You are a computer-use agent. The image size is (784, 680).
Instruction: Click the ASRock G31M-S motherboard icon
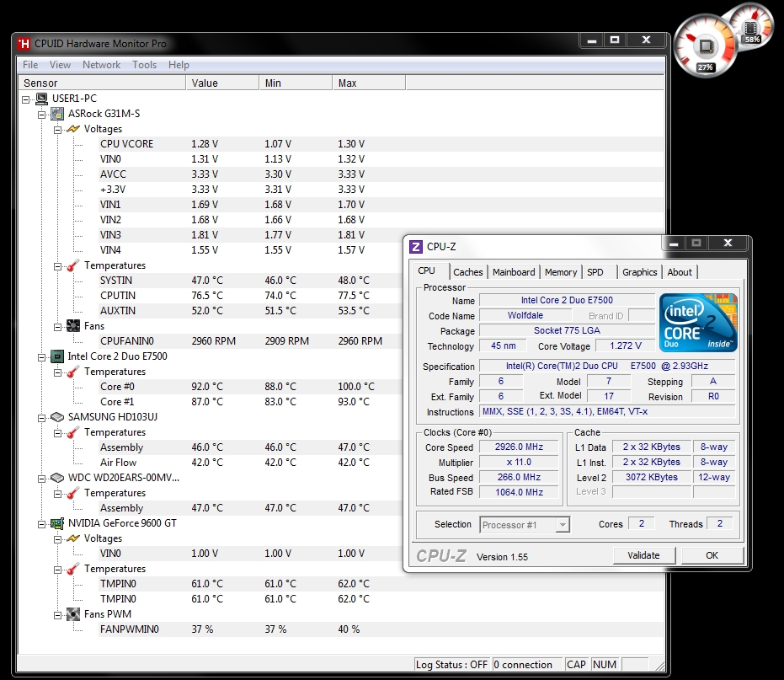coord(57,114)
